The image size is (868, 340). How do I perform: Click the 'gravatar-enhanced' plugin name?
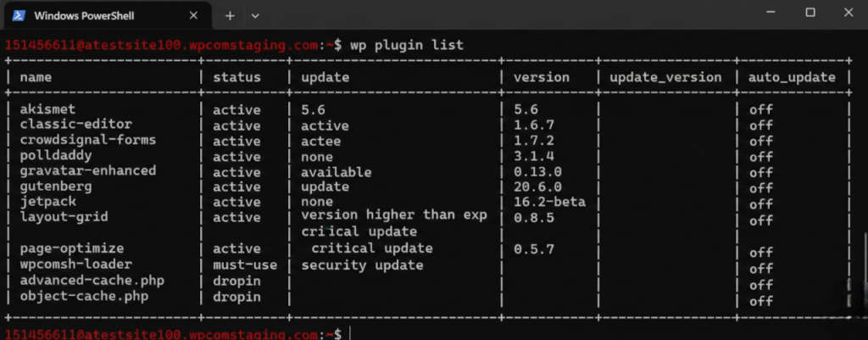click(x=88, y=170)
